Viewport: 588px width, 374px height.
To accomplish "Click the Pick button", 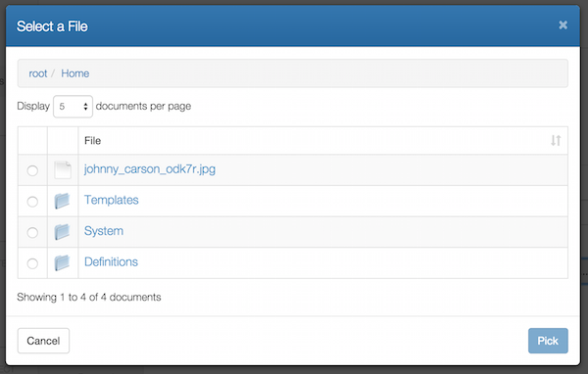I will (548, 341).
